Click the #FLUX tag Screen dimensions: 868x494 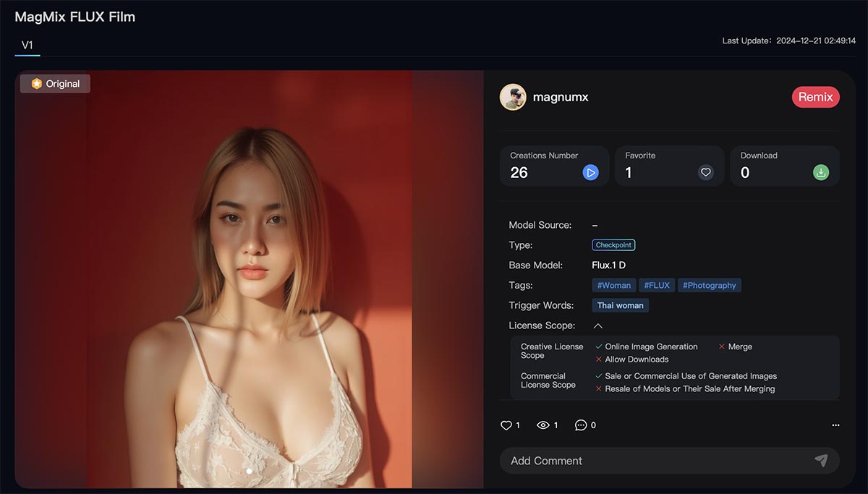click(657, 286)
